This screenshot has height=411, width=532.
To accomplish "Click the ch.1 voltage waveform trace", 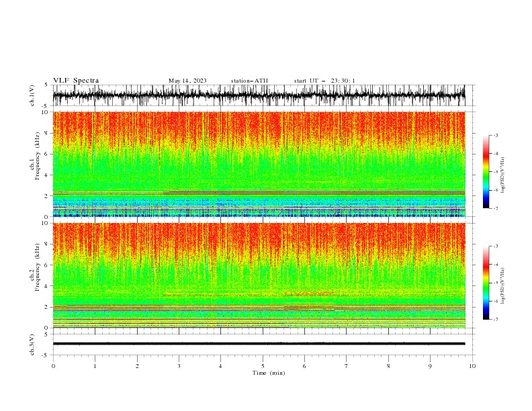I will (259, 95).
